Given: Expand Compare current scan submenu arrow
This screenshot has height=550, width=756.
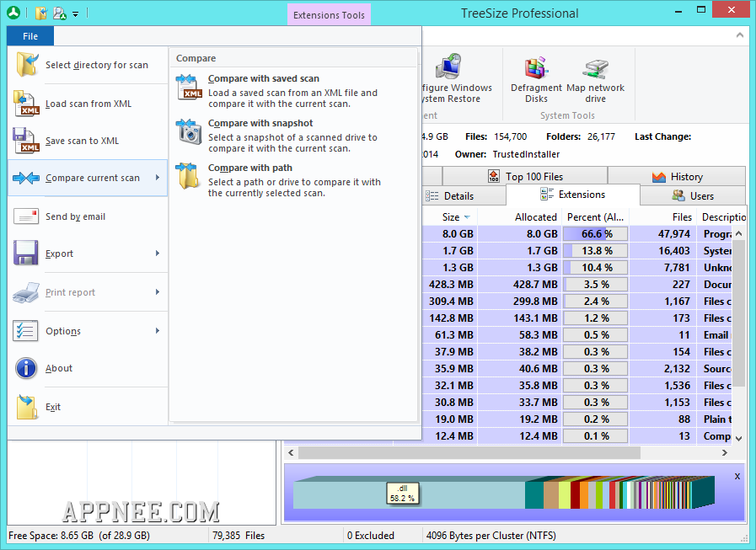Looking at the screenshot, I should point(158,178).
